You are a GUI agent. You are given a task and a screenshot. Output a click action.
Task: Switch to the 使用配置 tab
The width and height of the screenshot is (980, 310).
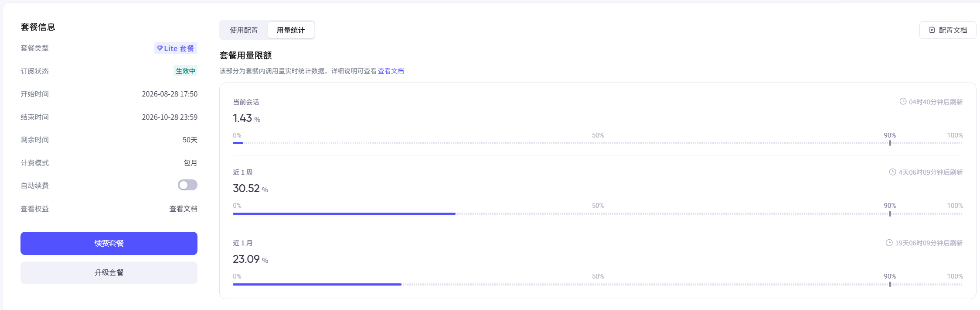tap(244, 30)
